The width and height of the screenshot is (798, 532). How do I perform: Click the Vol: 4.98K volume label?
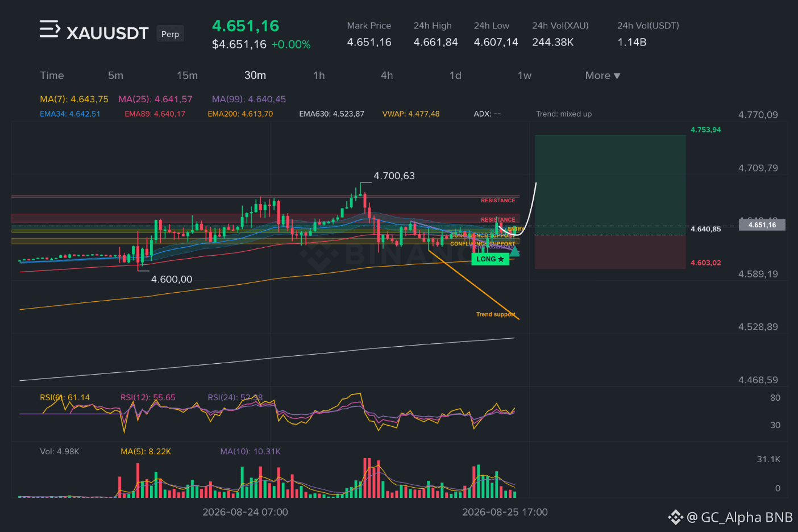(60, 451)
